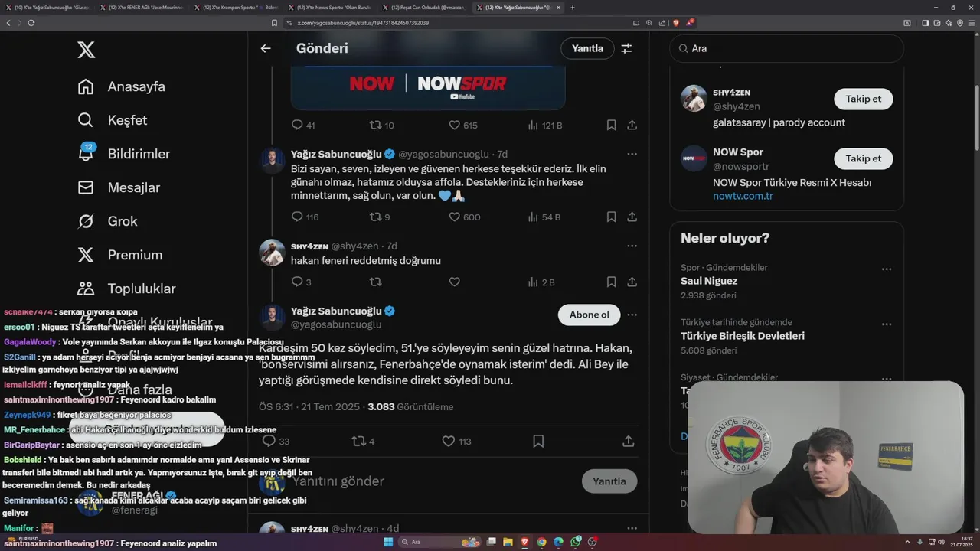Open Brave browser from the taskbar

[x=524, y=542]
